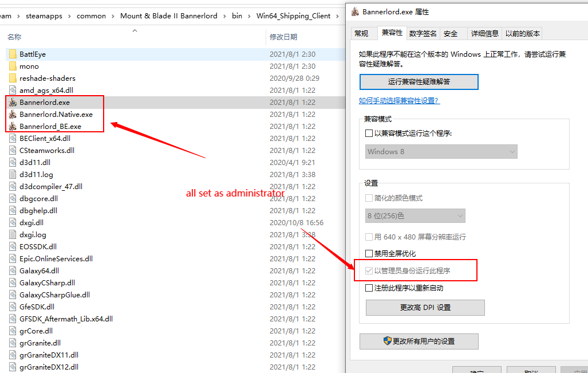This screenshot has height=373, width=588.
Task: Click the BattlEye folder icon
Action: 13,54
